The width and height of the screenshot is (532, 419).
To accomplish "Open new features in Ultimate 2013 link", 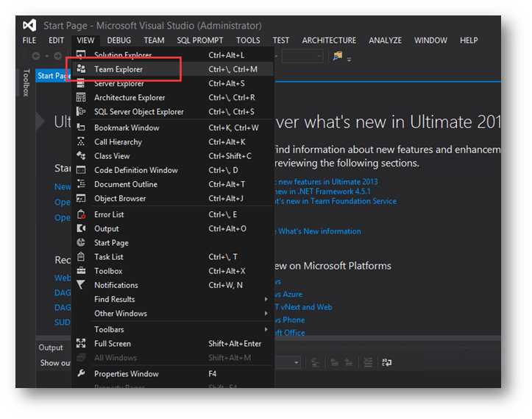I will (x=327, y=182).
